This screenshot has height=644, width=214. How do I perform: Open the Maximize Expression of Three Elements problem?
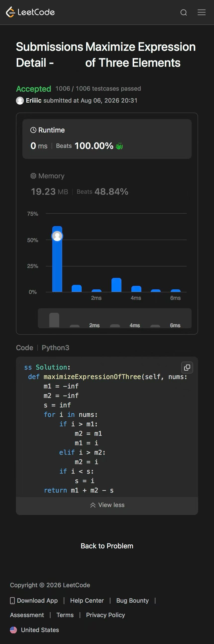click(x=140, y=55)
